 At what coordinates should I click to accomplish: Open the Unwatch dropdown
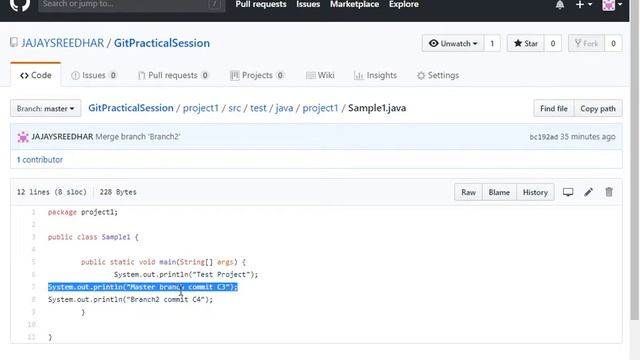pyautogui.click(x=453, y=43)
